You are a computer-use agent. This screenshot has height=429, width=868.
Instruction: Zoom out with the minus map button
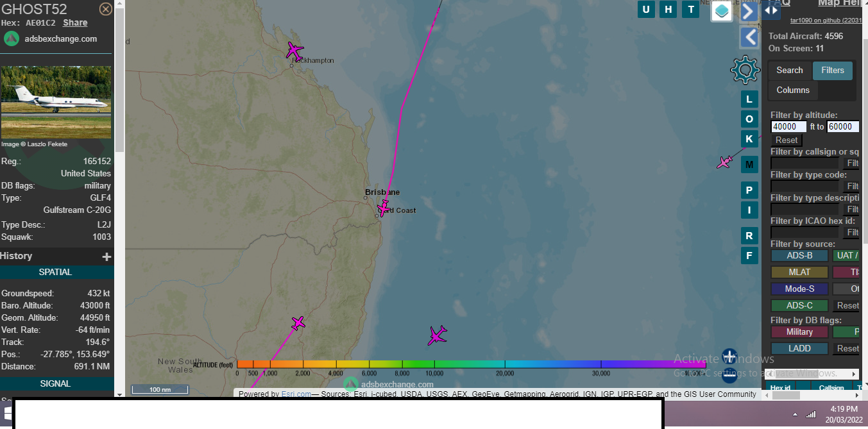(730, 374)
